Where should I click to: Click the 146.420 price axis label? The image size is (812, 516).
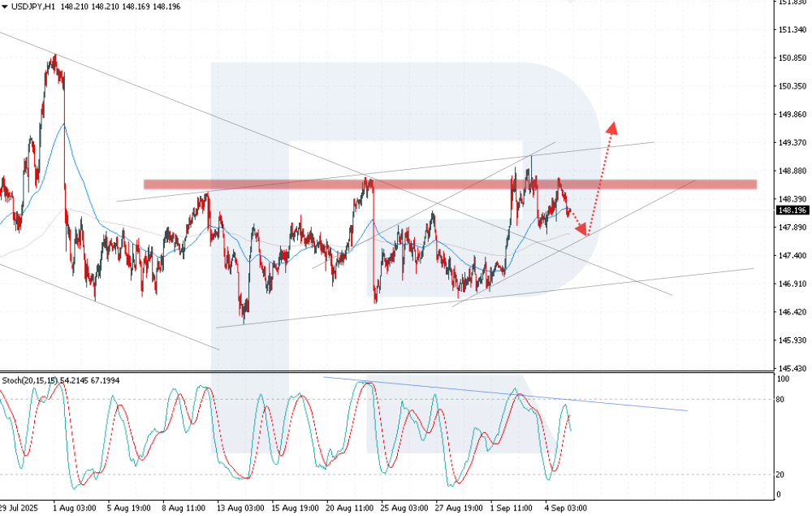coord(791,312)
